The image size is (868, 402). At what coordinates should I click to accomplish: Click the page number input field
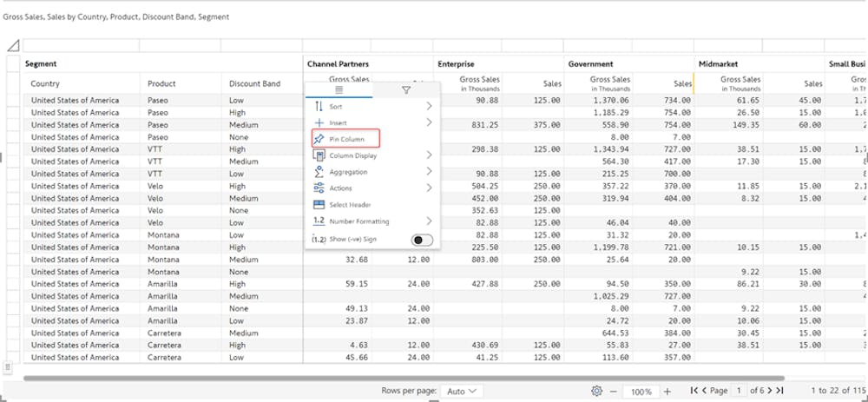739,391
